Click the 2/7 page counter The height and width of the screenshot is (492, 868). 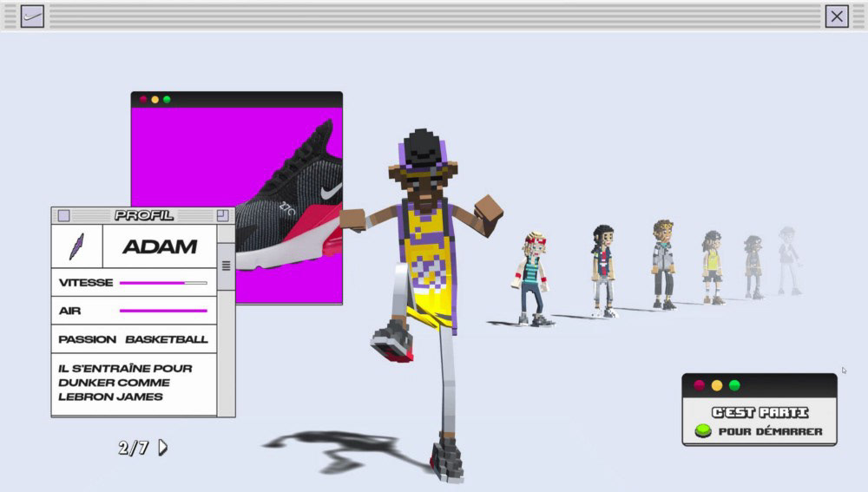point(134,448)
